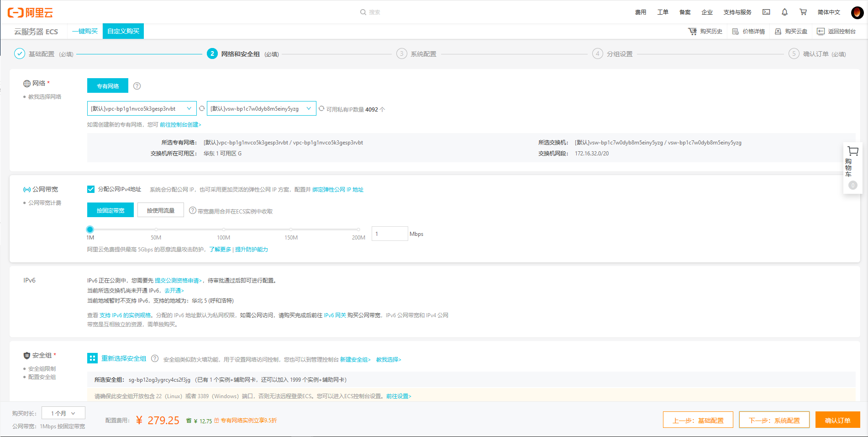Open the search magnifier icon

[363, 12]
